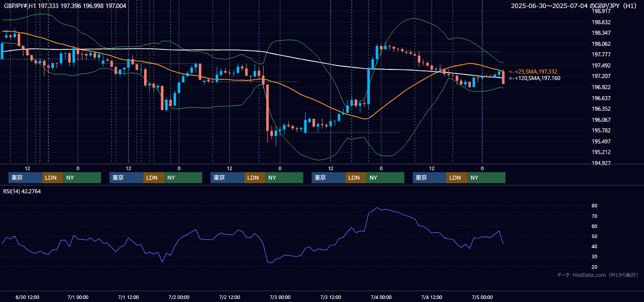Click price axis value 198.347

pos(601,33)
